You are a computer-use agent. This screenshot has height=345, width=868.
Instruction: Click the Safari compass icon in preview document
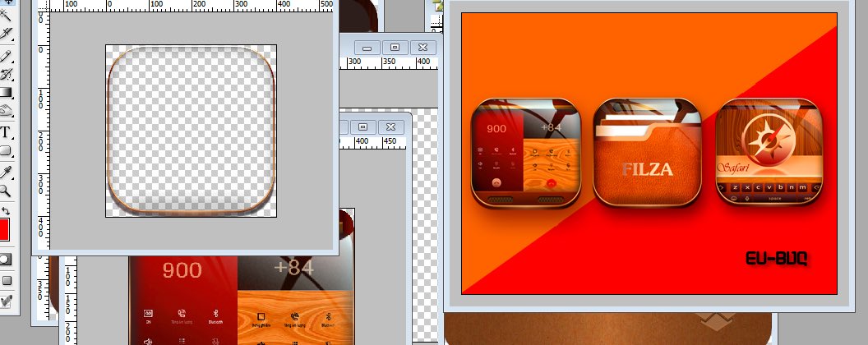(769, 153)
